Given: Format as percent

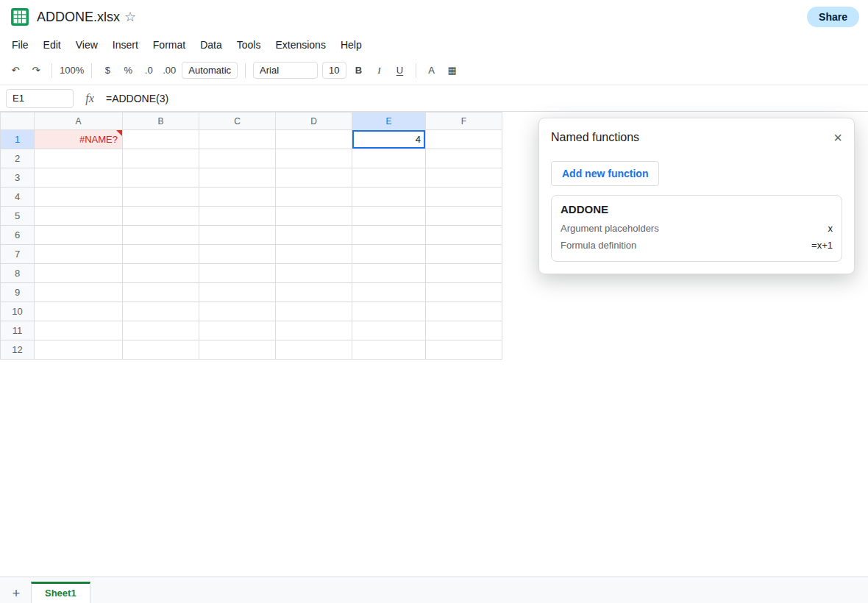Looking at the screenshot, I should (128, 71).
